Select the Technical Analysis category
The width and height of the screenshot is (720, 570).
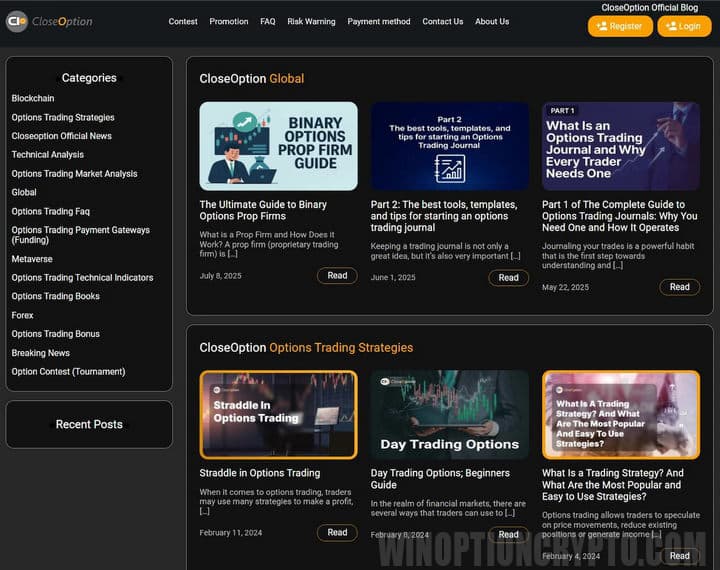click(x=48, y=155)
